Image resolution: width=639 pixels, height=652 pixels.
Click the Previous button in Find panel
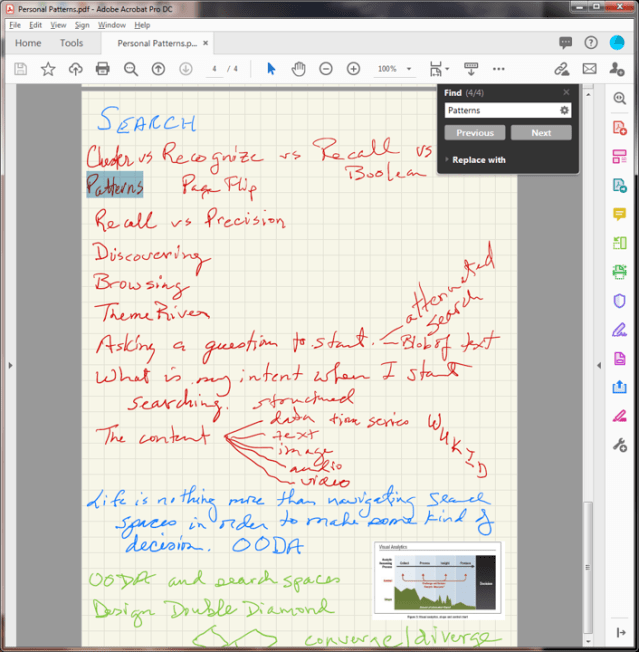click(475, 132)
